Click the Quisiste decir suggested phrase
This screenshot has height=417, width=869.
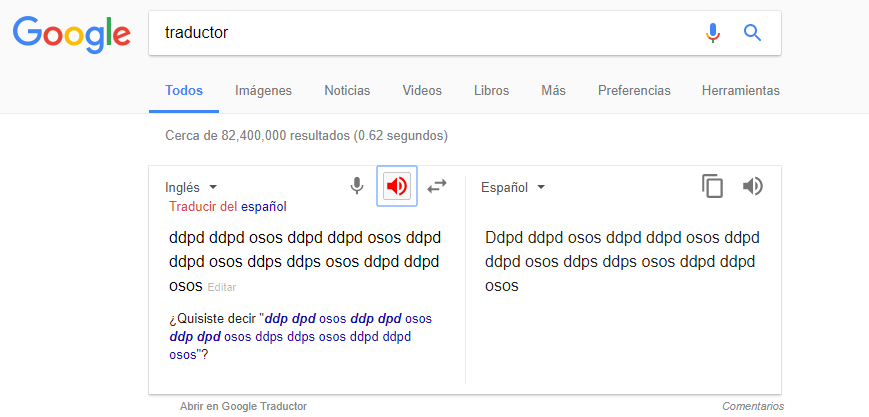click(300, 337)
